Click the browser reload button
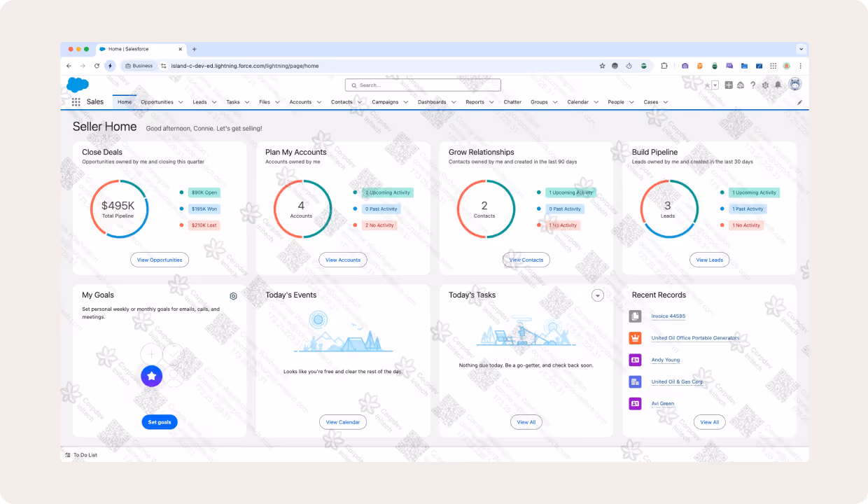Image resolution: width=868 pixels, height=504 pixels. 97,66
